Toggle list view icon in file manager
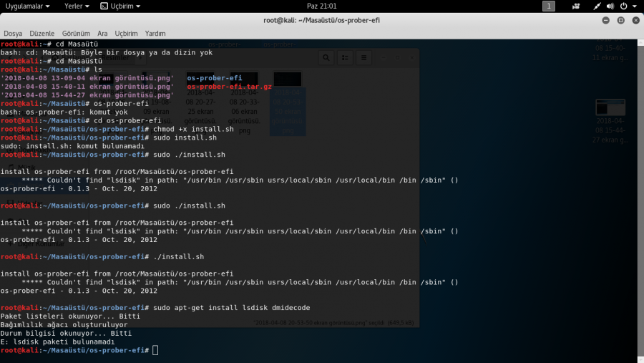Viewport: 644px width, 363px height. coord(345,58)
